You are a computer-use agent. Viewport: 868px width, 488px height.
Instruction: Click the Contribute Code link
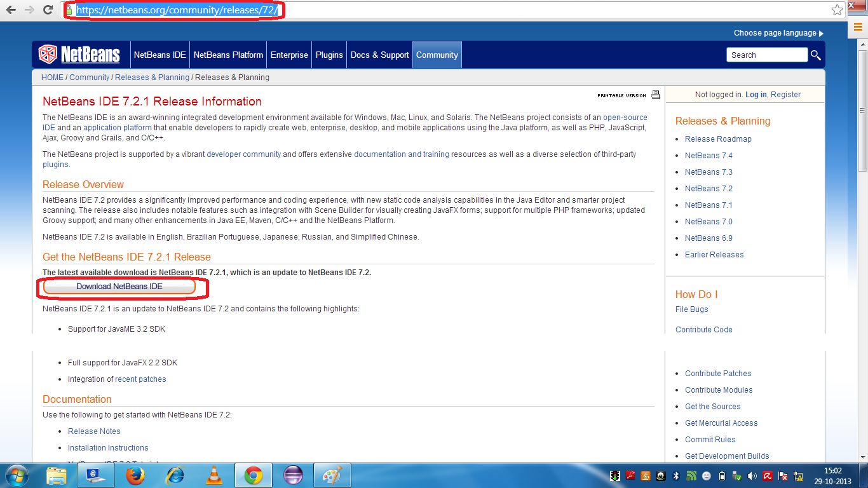(704, 330)
